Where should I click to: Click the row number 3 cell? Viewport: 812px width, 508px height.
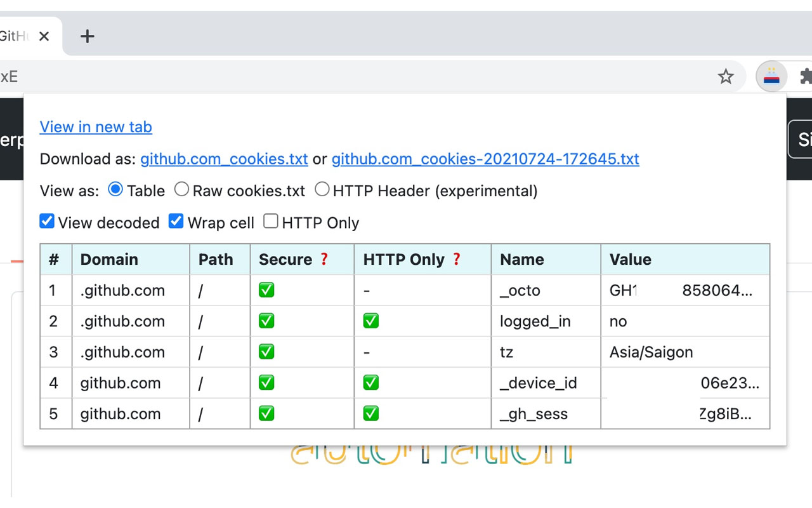point(56,352)
